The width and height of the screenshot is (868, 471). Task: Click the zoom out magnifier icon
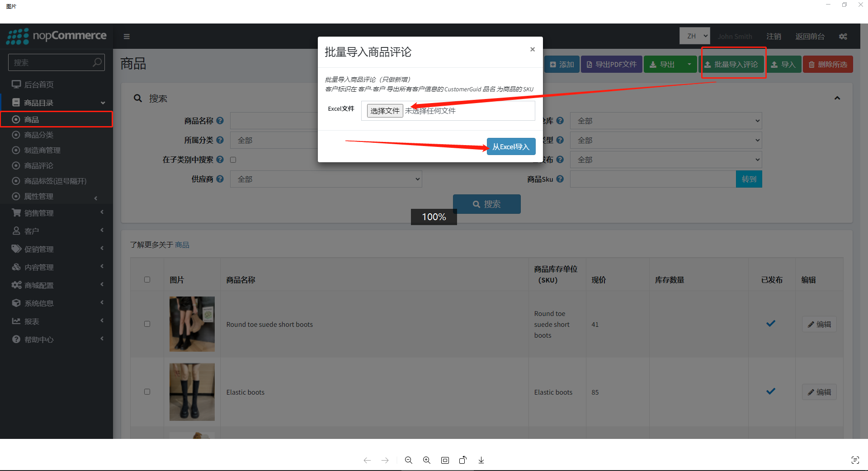tap(409, 460)
